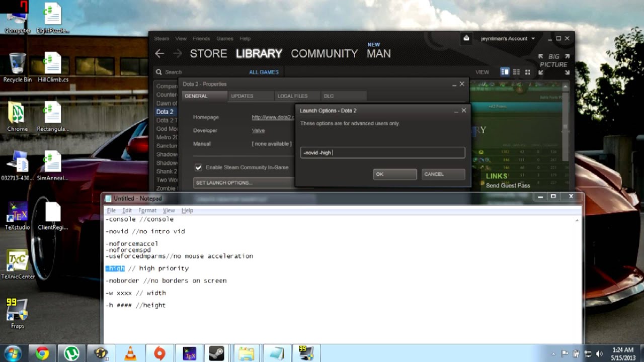Click Send Guest Pass link
The image size is (644, 362).
(508, 186)
